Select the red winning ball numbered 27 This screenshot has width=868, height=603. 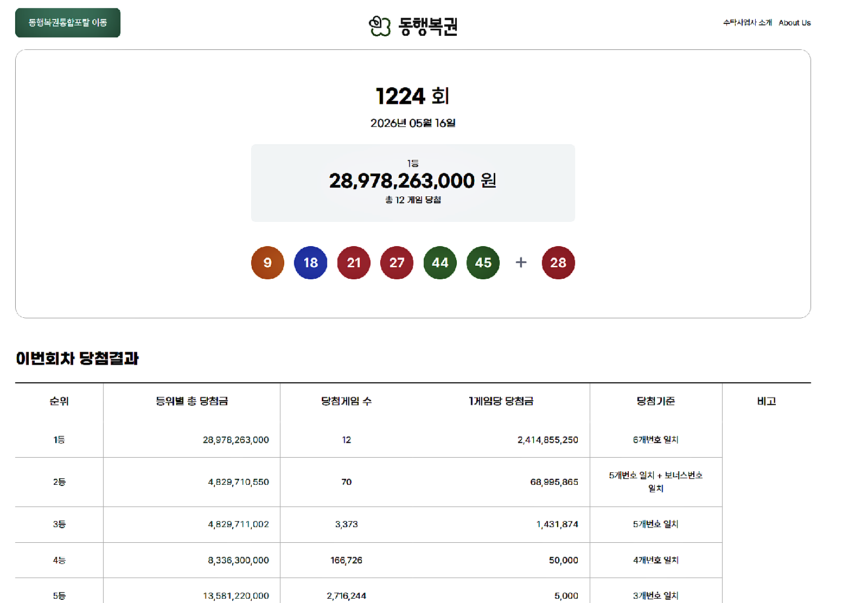pyautogui.click(x=397, y=263)
